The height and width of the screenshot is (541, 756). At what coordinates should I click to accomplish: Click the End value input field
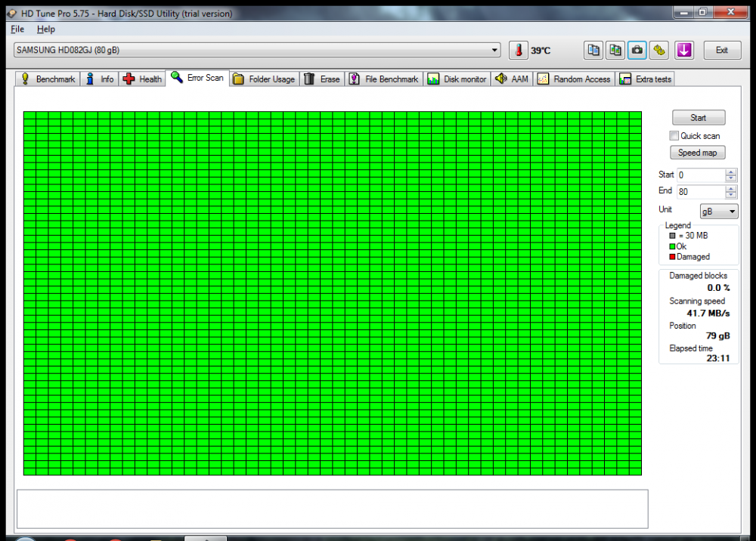(700, 192)
